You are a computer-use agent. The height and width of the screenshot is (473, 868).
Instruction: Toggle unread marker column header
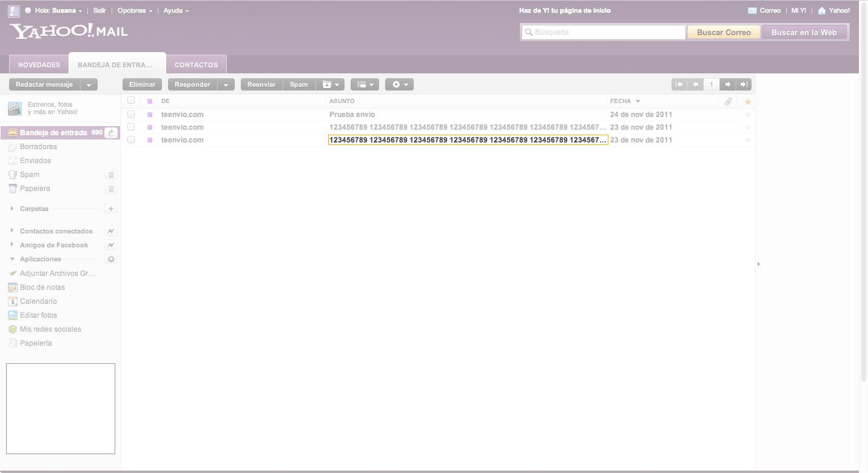(150, 101)
